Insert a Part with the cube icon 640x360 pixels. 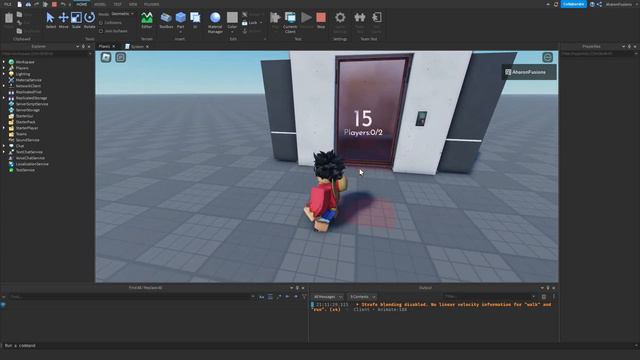tap(180, 18)
